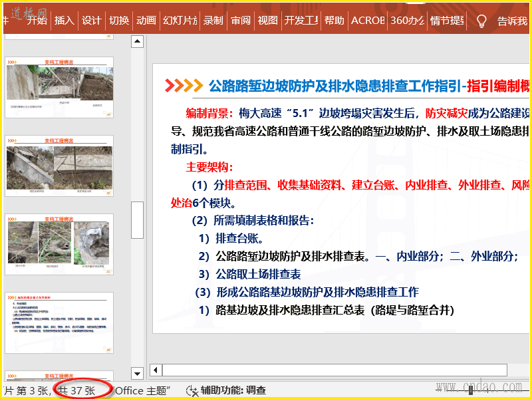Open the 360办公 ribbon tab
Screen dimensions: 532x399
click(408, 21)
